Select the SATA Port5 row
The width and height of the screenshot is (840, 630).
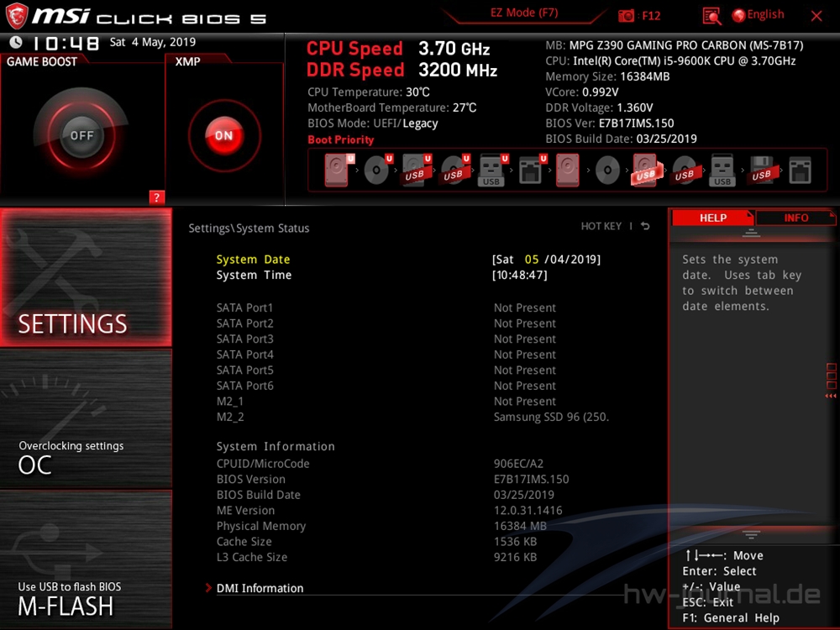tap(386, 370)
